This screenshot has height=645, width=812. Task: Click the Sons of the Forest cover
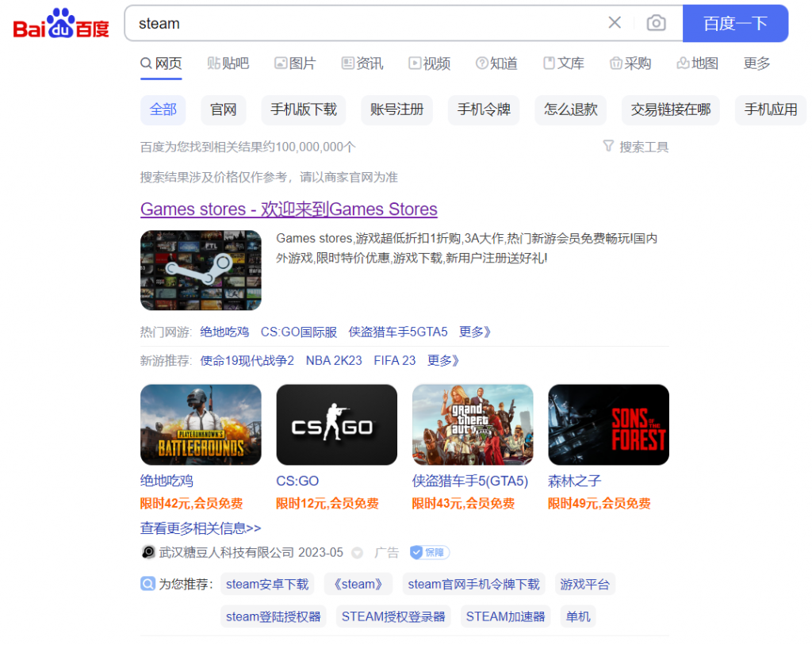(x=609, y=424)
